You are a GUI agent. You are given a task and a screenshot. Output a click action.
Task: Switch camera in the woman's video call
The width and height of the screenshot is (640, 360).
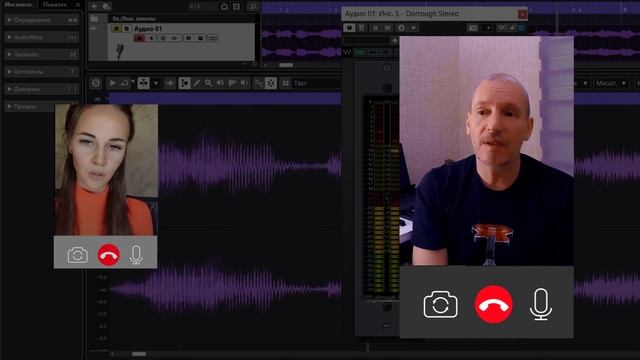[x=78, y=255]
